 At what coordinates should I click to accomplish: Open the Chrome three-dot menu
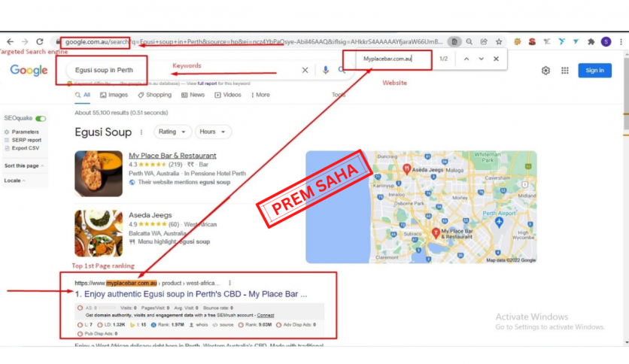tap(621, 41)
